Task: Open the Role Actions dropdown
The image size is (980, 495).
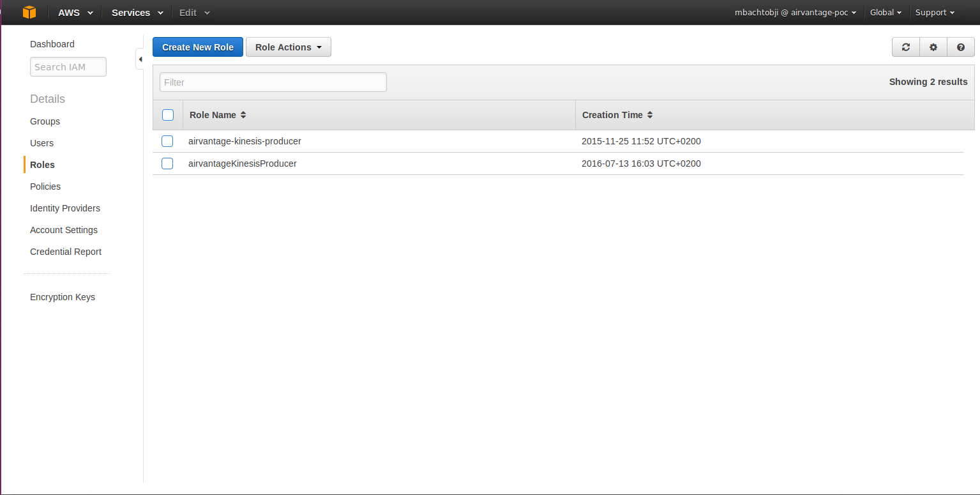Action: point(288,47)
